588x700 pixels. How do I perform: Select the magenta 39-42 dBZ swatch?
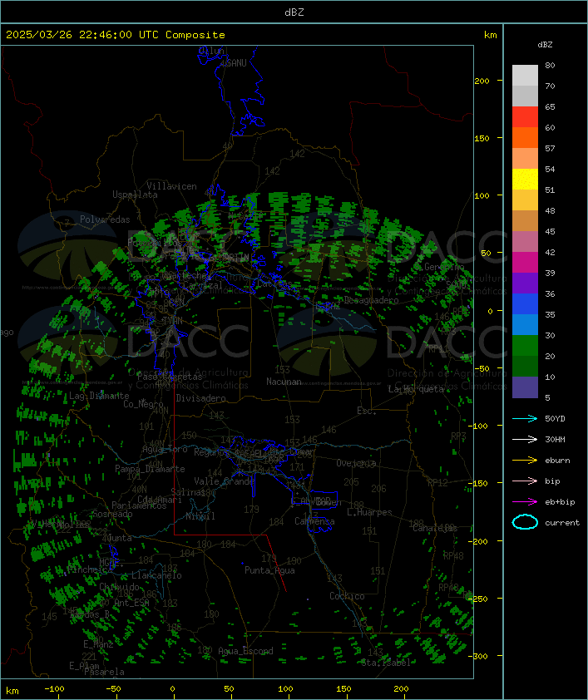coord(525,263)
